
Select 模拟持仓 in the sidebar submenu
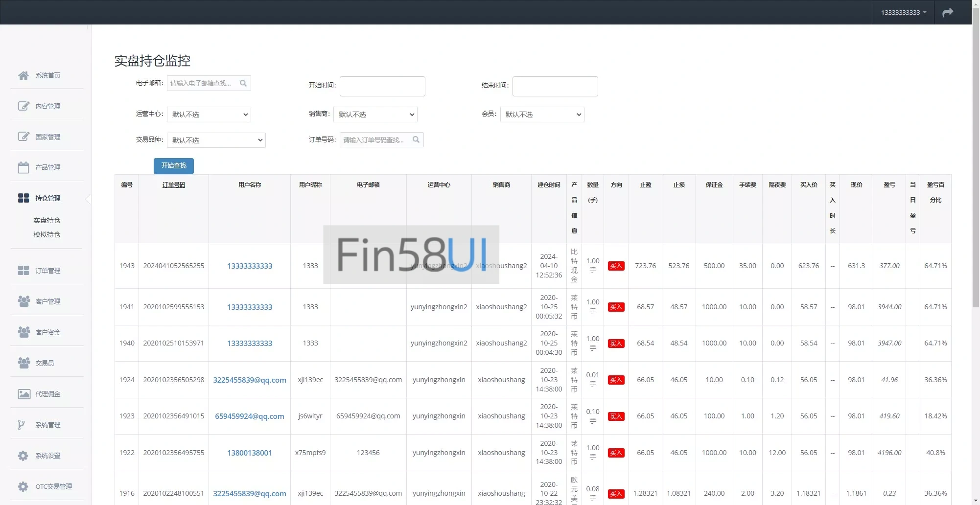[47, 234]
